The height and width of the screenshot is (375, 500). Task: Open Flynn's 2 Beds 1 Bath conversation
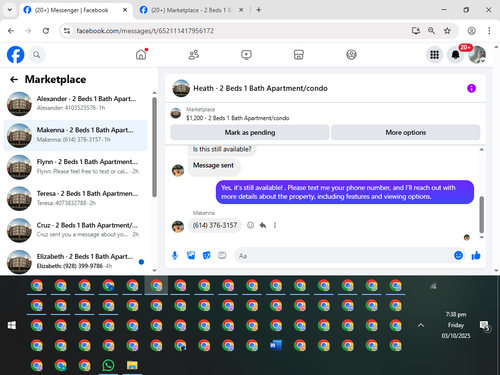click(x=76, y=167)
